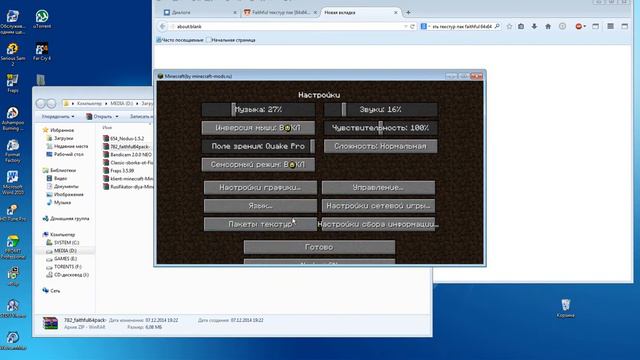This screenshot has width=640, height=360.
Task: Click the Готово button in Minecraft
Action: coord(319,247)
